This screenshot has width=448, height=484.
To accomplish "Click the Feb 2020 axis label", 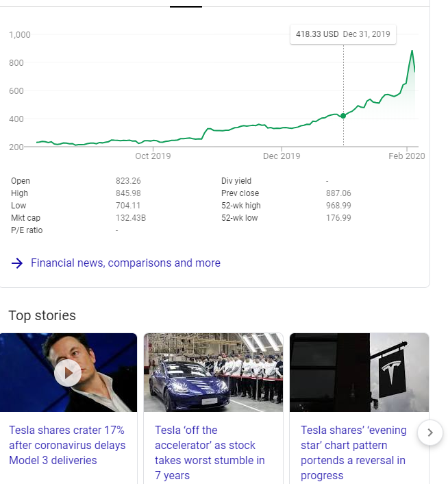I will pos(407,156).
